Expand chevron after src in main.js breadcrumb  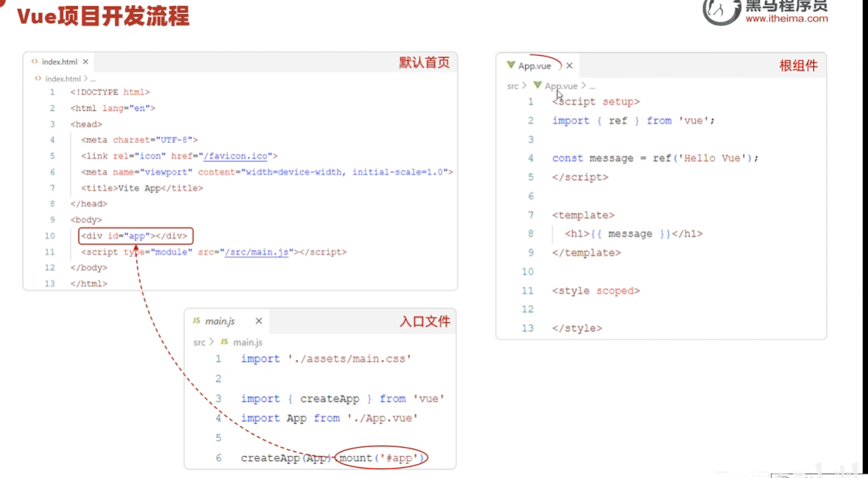pos(212,342)
